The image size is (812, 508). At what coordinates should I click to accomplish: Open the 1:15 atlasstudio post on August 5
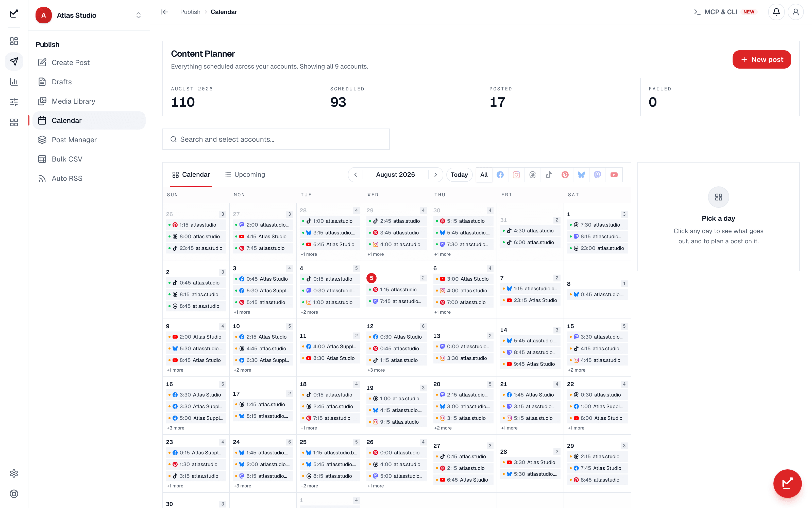(x=396, y=290)
